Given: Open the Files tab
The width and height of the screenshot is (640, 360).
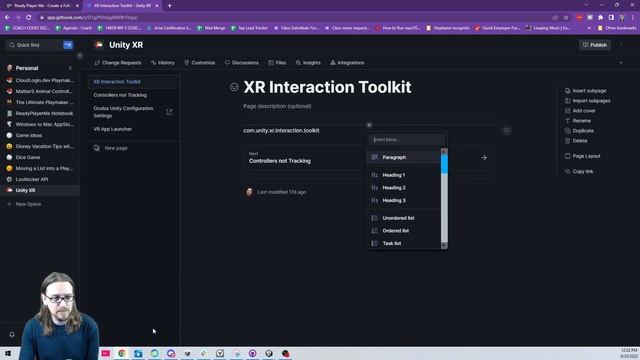Looking at the screenshot, I should pyautogui.click(x=277, y=63).
